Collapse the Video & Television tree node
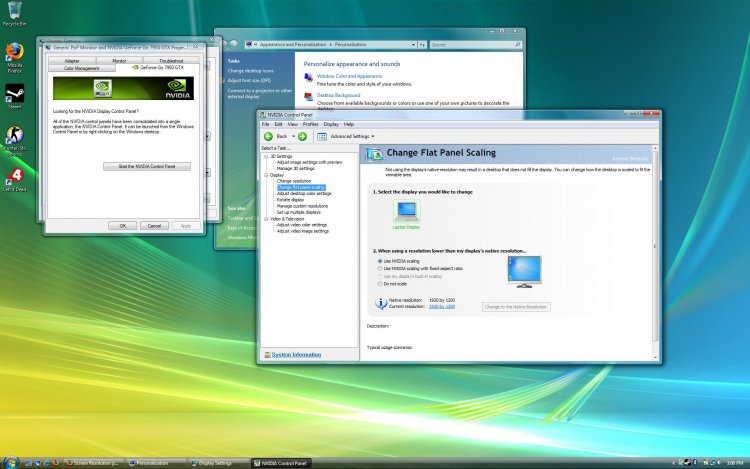Image resolution: width=750 pixels, height=469 pixels. pos(266,219)
